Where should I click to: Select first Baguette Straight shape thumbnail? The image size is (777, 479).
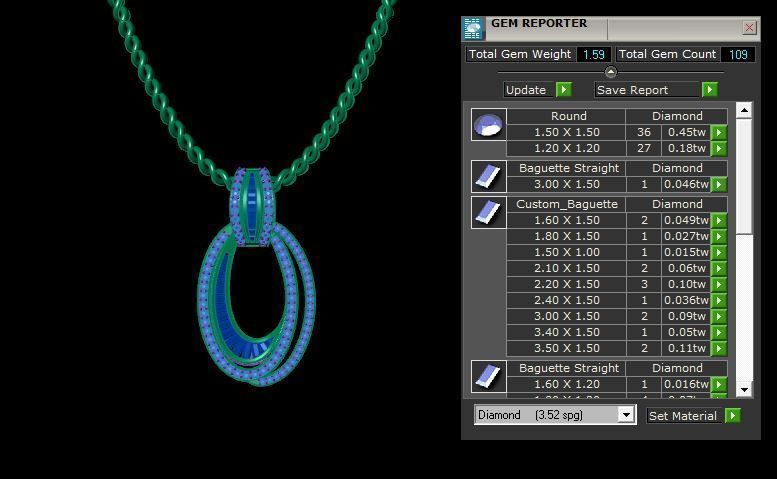tap(489, 176)
